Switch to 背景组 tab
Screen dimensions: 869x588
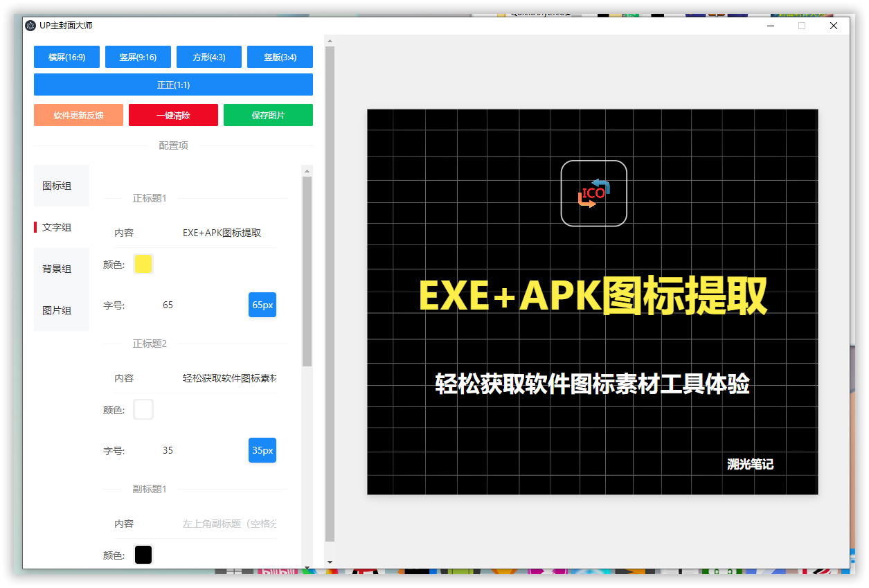click(62, 269)
